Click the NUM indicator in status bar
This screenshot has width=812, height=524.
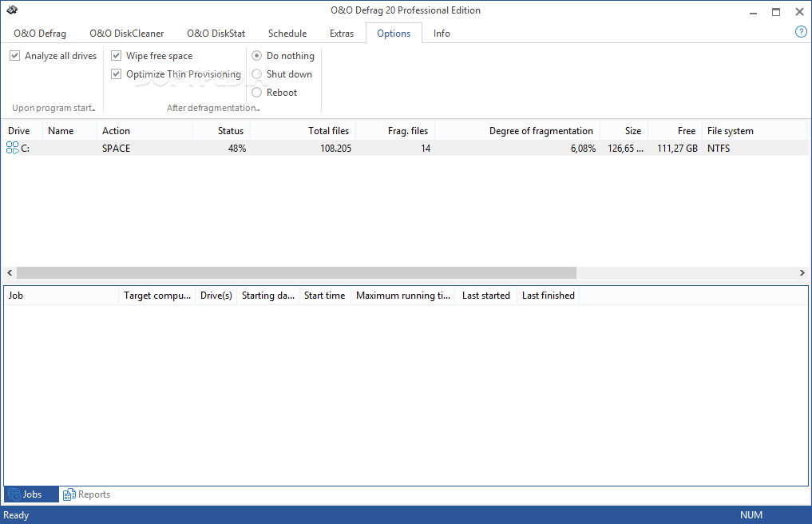click(751, 515)
